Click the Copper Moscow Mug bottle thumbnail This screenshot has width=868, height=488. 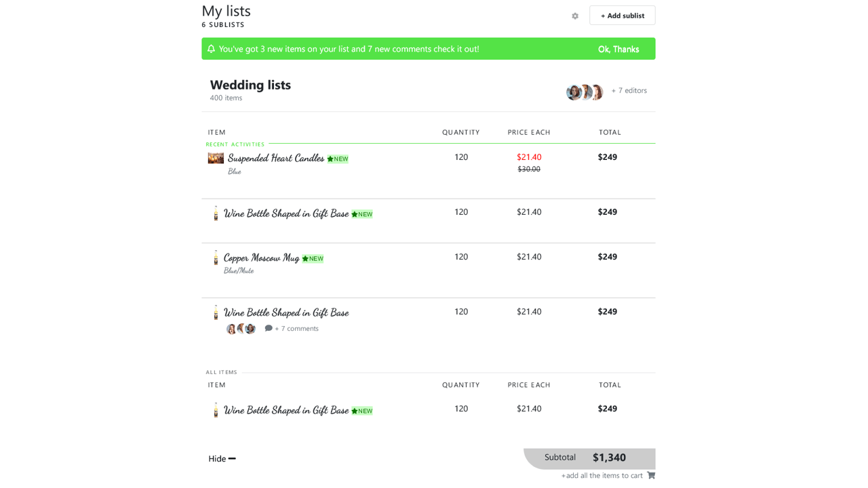216,258
